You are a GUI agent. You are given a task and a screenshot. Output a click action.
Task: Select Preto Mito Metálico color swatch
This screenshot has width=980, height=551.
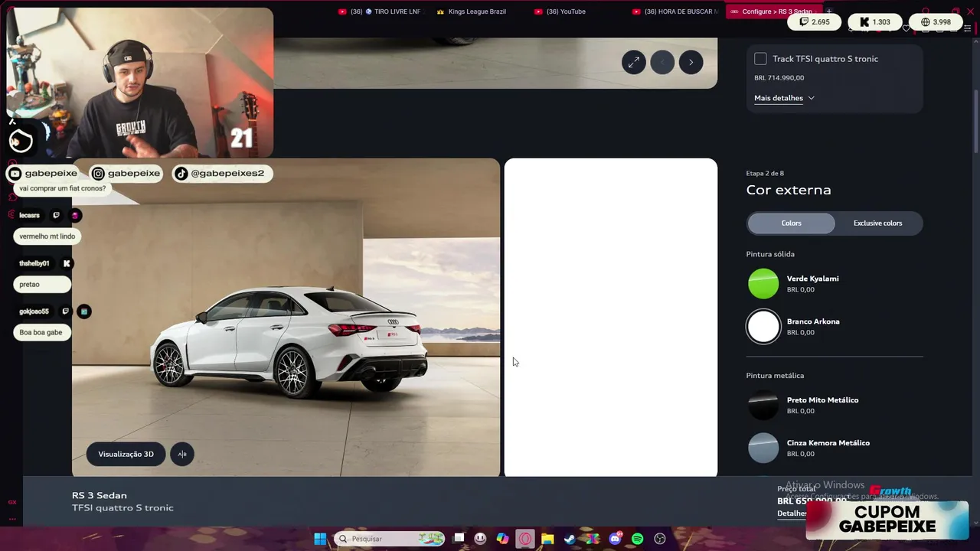point(763,405)
